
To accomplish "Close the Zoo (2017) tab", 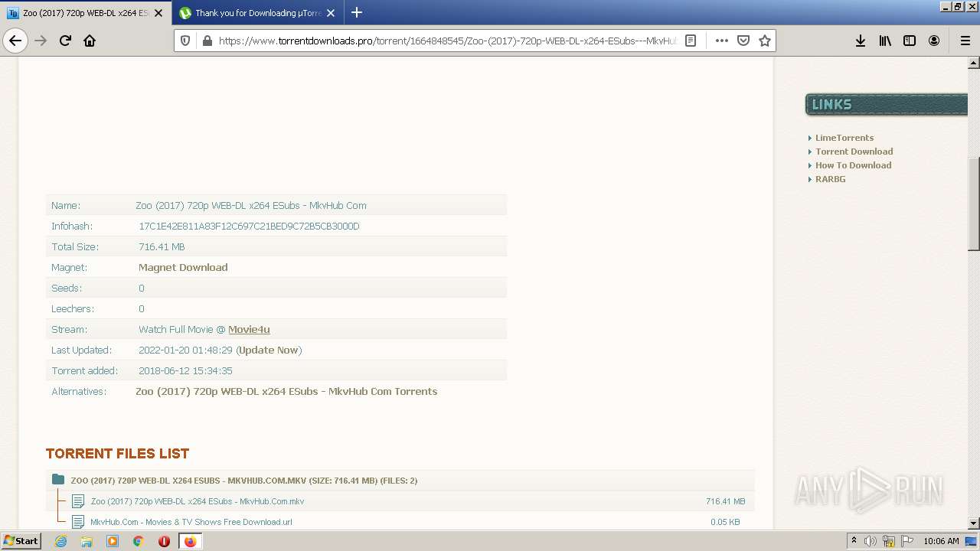I will click(x=158, y=13).
